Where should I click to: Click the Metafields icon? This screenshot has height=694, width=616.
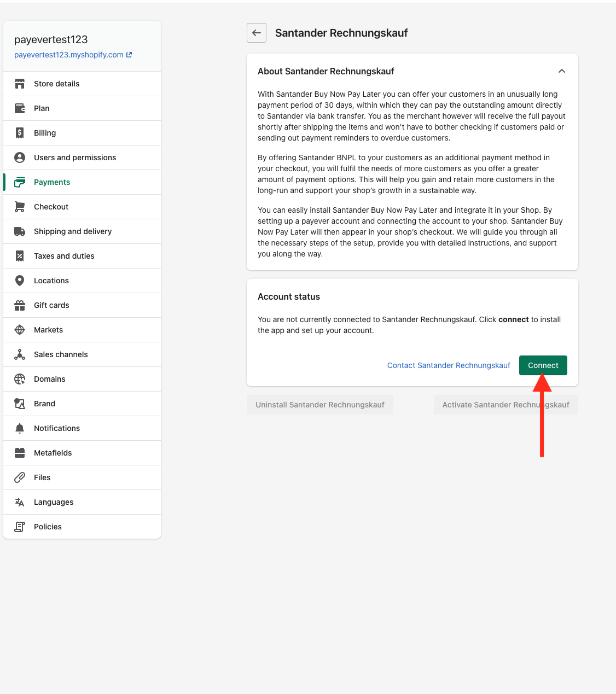click(20, 453)
